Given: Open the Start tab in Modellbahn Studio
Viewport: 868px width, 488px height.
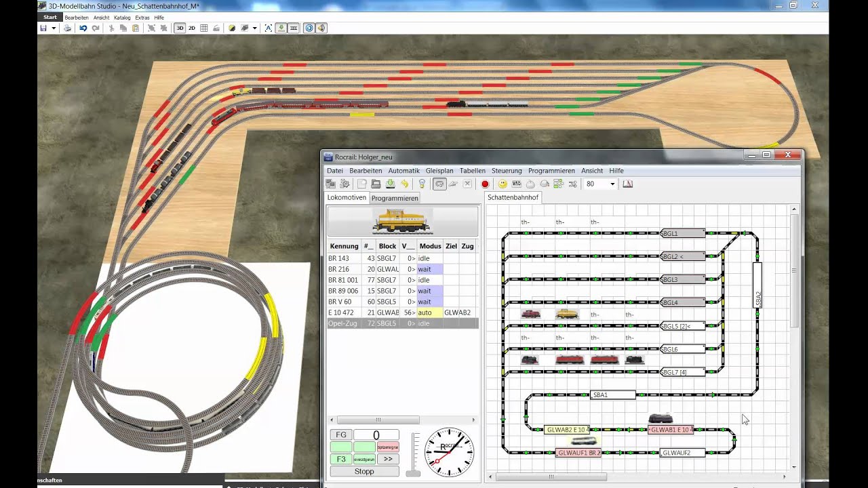Looking at the screenshot, I should (x=50, y=17).
